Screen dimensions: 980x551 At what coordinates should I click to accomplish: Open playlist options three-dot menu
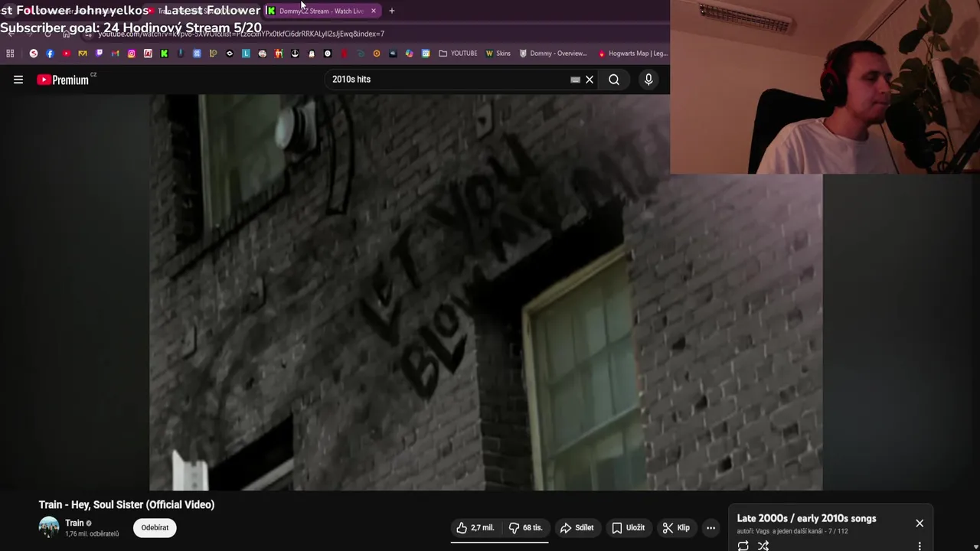coord(920,546)
